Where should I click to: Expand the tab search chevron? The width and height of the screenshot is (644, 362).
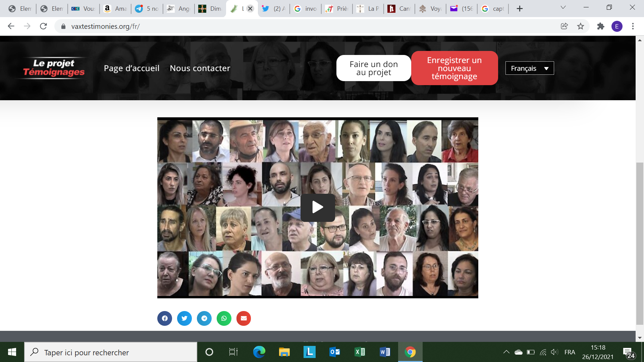(563, 8)
